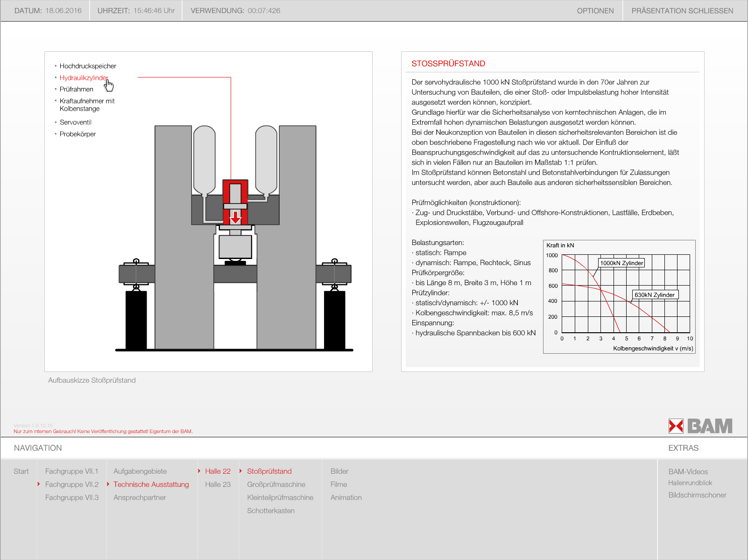
Task: Open the Animation view
Action: point(346,497)
